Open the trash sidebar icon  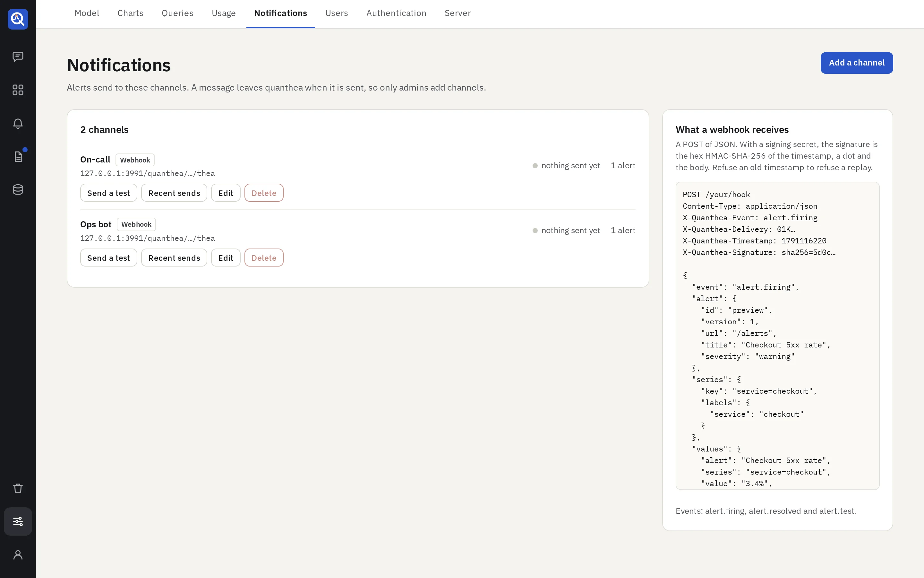pos(18,488)
